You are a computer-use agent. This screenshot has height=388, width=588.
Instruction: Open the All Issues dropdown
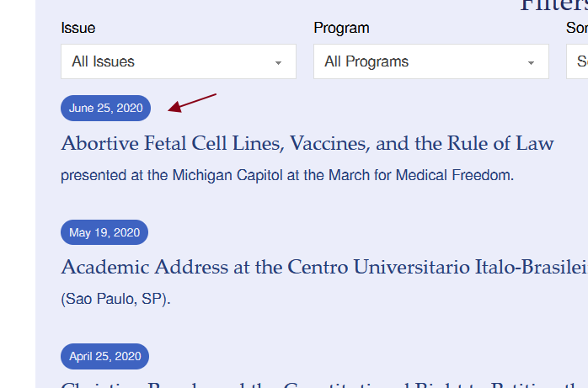(179, 61)
